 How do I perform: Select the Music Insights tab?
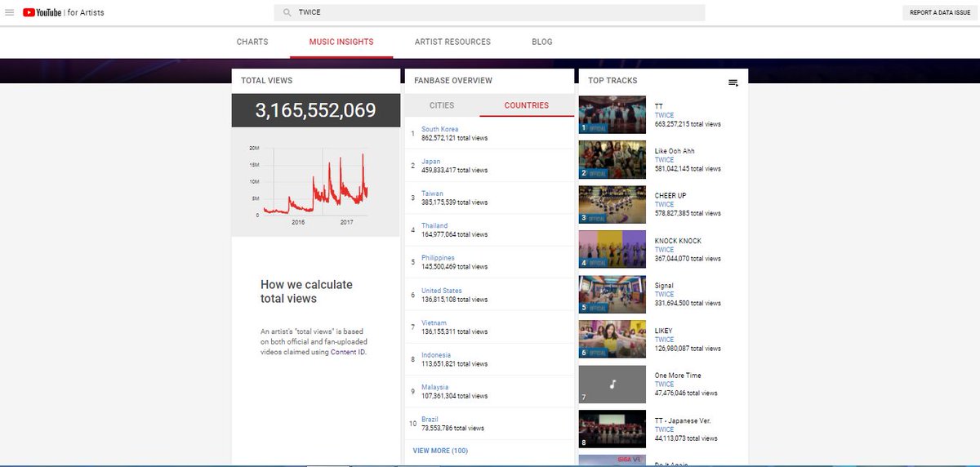coord(341,42)
